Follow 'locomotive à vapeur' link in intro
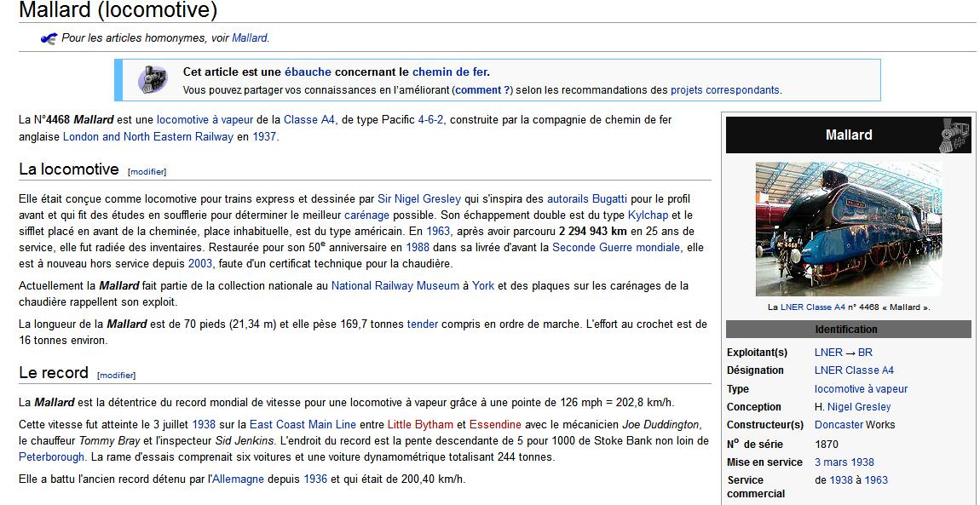The height and width of the screenshot is (505, 980). pyautogui.click(x=205, y=119)
